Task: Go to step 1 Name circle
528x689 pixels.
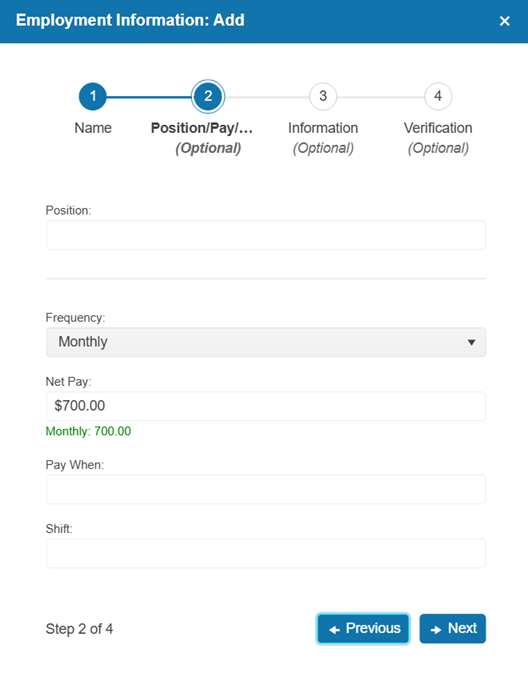Action: 93,96
